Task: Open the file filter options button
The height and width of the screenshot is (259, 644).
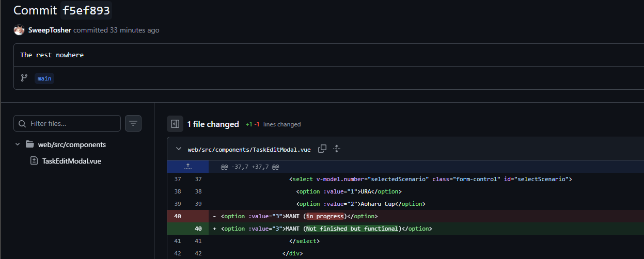Action: pos(133,123)
